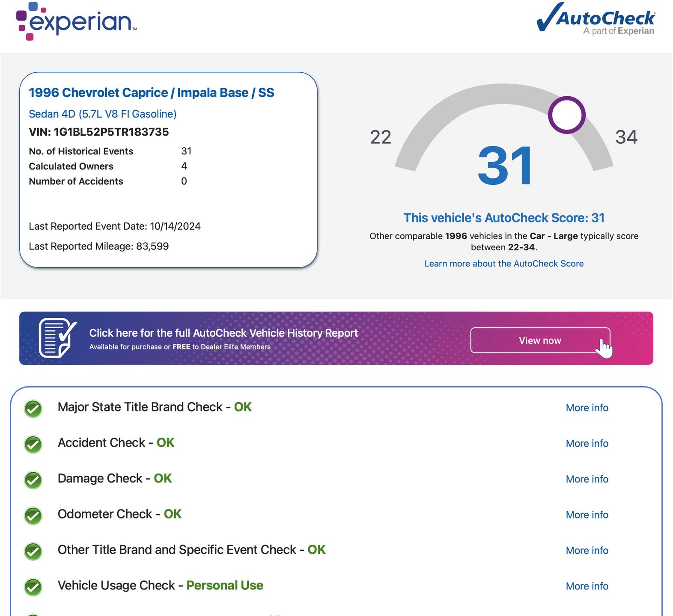Image resolution: width=673 pixels, height=616 pixels.
Task: Click the purple score gauge marker
Action: click(x=566, y=115)
